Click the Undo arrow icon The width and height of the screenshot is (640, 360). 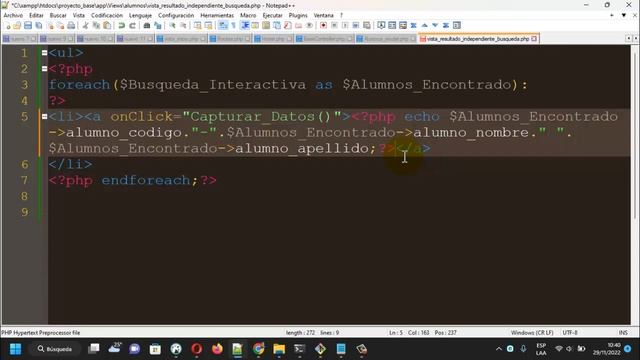pyautogui.click(x=121, y=25)
